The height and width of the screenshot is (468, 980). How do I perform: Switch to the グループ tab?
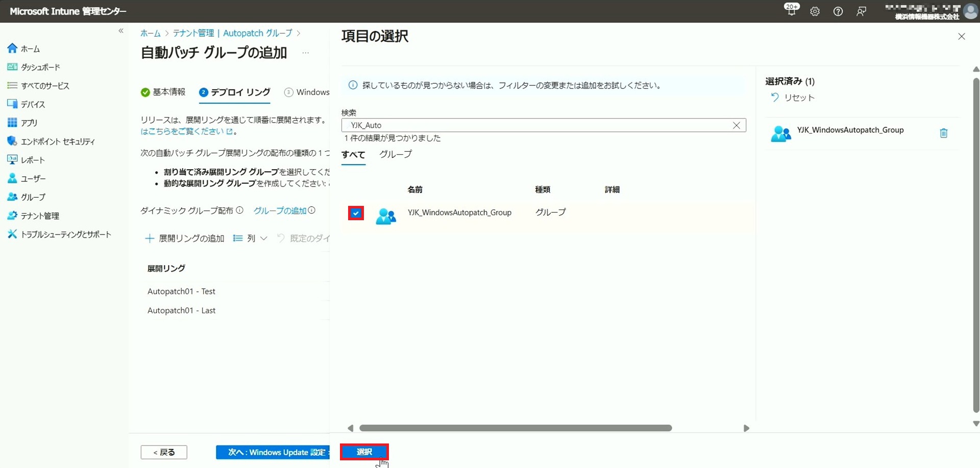pos(396,154)
